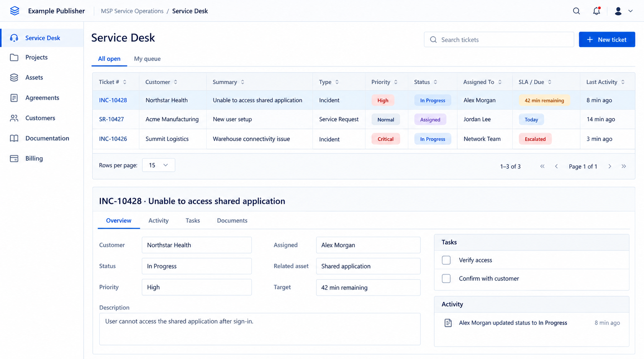Sort by Priority column arrows
Screen dimensions: 644x359
point(396,82)
